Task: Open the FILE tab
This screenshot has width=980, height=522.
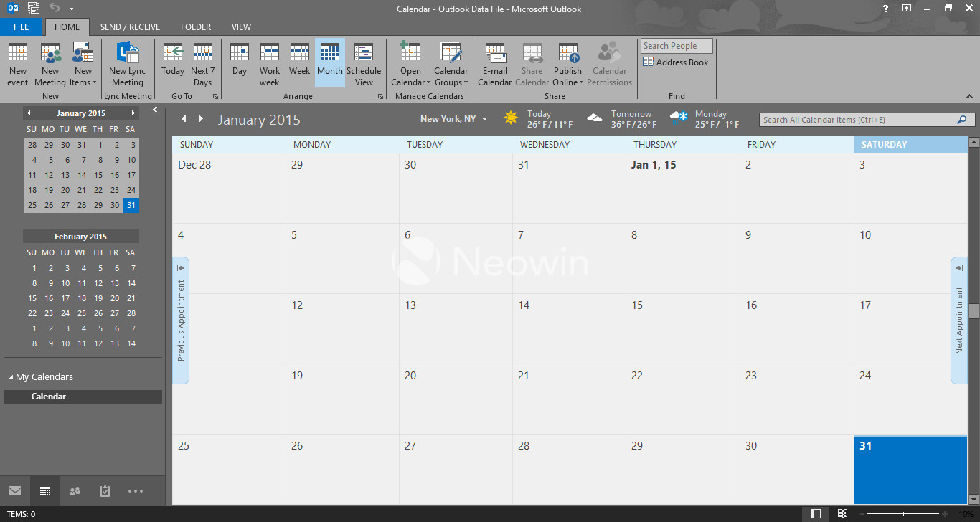Action: (22, 27)
